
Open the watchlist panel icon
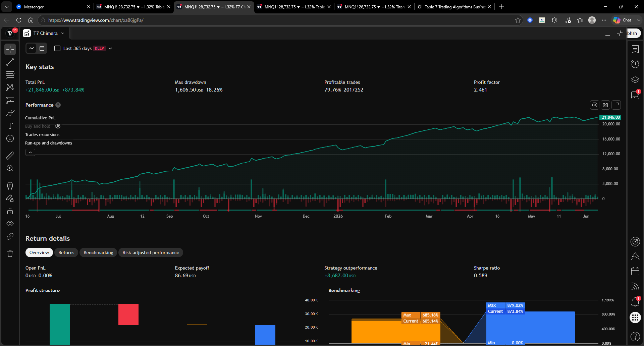(635, 49)
